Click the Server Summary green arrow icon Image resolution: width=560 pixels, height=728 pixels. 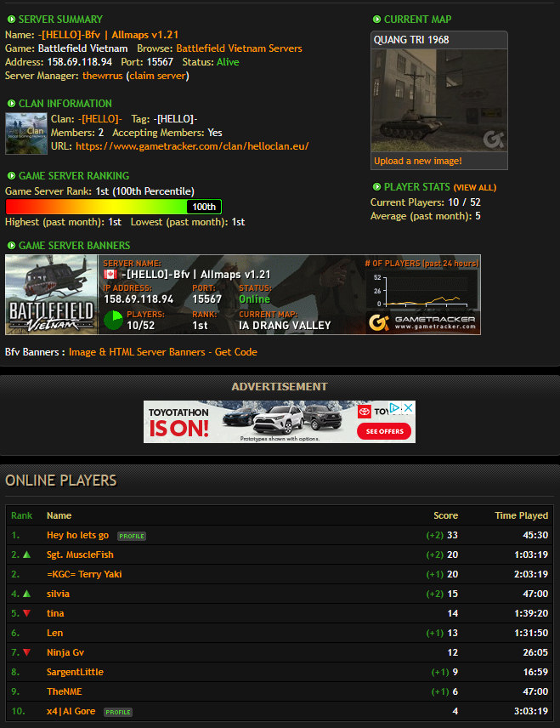point(11,20)
